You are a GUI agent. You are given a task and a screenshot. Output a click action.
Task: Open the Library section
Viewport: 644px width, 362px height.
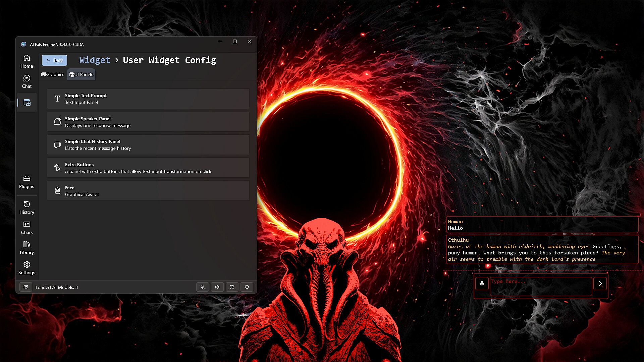tap(27, 248)
